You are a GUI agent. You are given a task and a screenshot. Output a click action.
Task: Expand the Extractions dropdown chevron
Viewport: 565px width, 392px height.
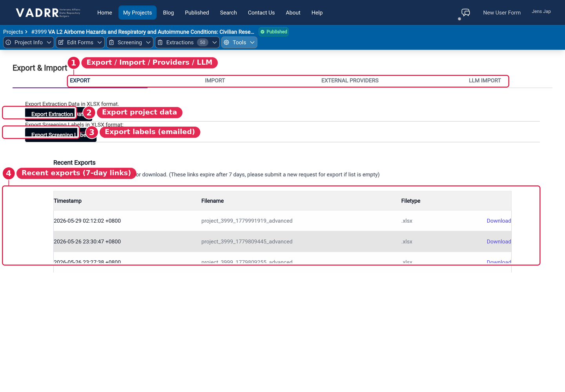[x=215, y=42]
